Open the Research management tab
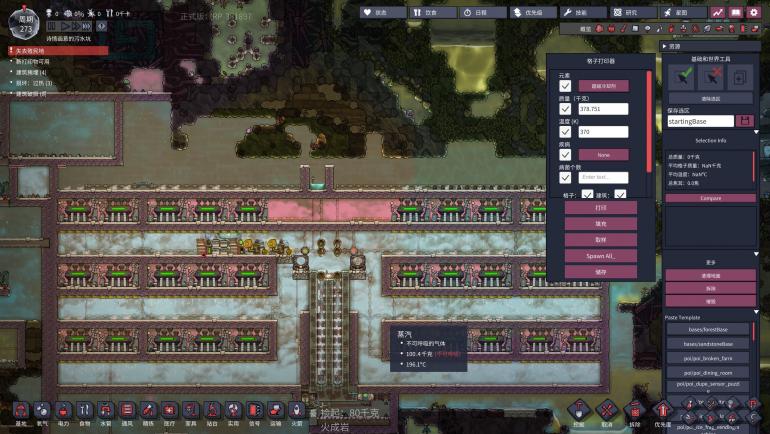Screen dimensions: 770x434 (633, 13)
